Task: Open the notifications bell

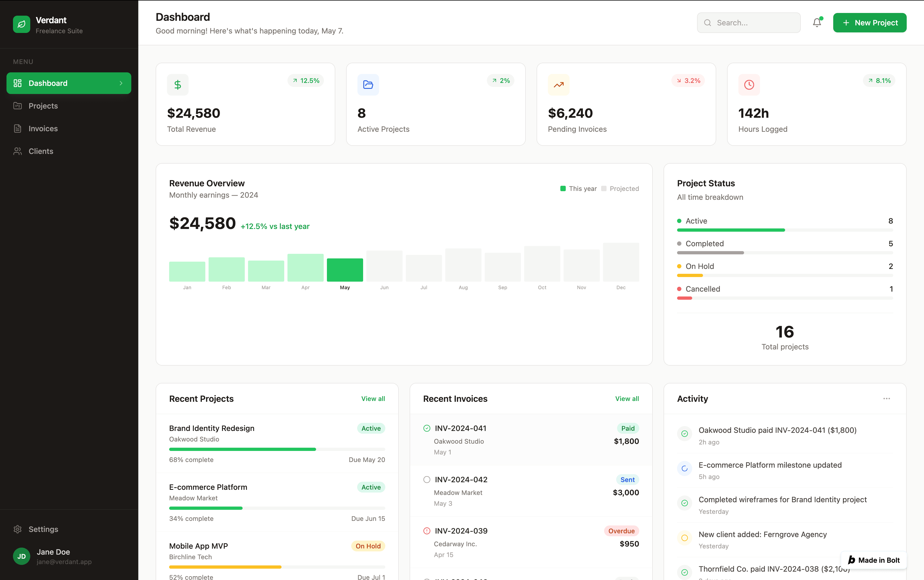Action: [817, 23]
